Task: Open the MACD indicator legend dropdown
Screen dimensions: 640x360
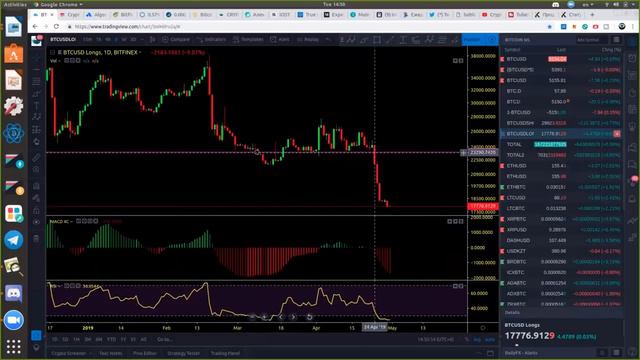Action: (x=71, y=221)
